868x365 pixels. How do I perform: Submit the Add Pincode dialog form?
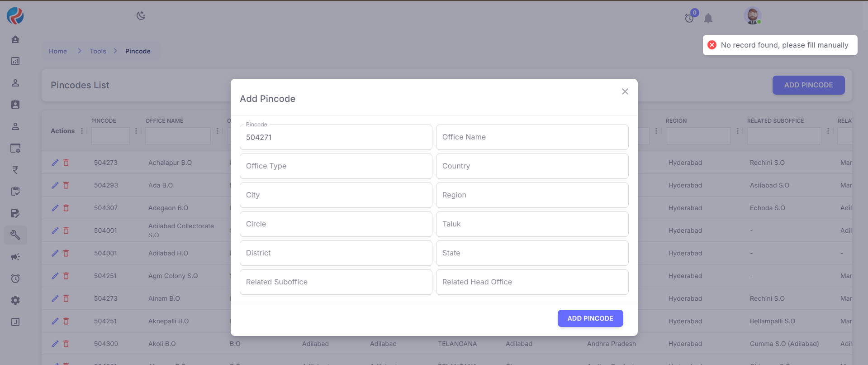(x=590, y=318)
